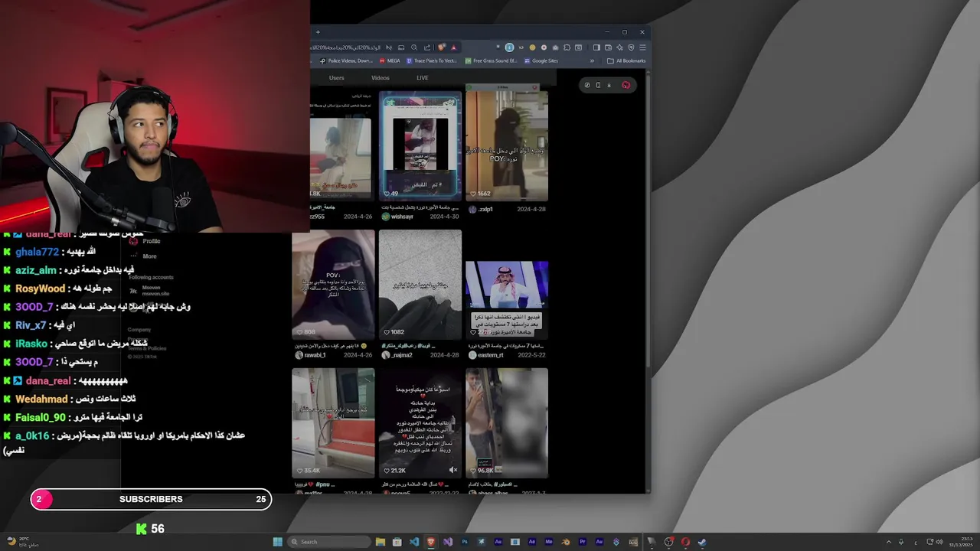Open the Free Grass Sound Effects bookmark
The image size is (980, 551).
click(491, 60)
